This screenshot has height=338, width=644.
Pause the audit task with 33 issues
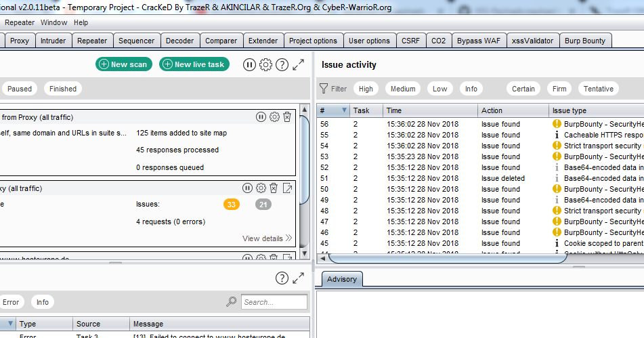click(247, 188)
